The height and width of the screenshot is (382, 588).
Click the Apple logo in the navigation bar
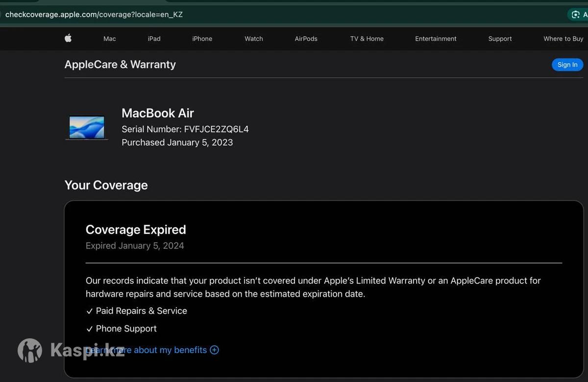point(68,38)
